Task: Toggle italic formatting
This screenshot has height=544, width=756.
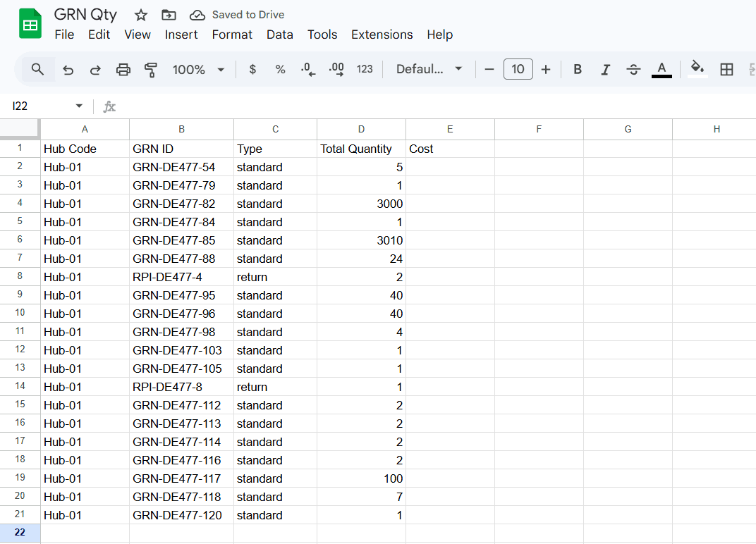Action: tap(605, 69)
